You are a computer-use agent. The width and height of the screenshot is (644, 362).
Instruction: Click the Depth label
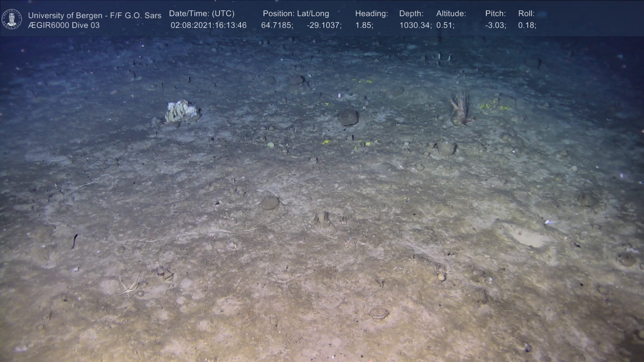tap(411, 14)
